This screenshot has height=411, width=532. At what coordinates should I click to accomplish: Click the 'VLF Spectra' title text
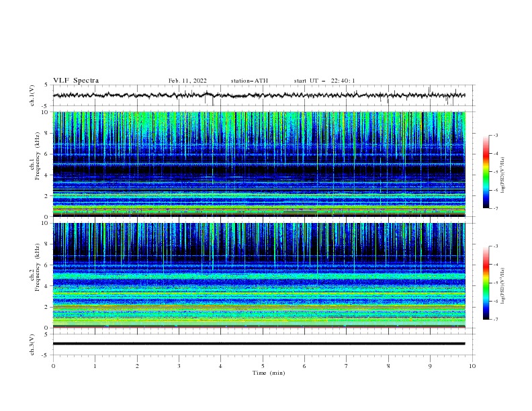pos(76,81)
